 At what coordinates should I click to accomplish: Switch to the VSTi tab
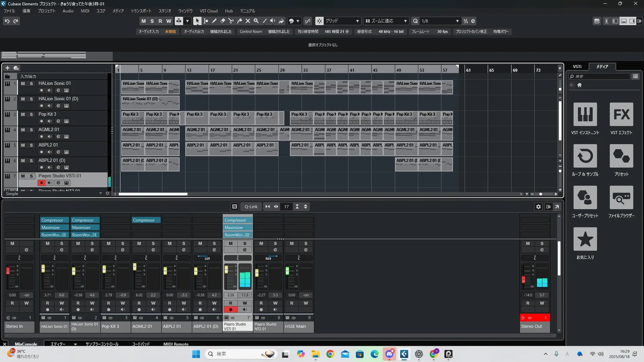point(577,66)
